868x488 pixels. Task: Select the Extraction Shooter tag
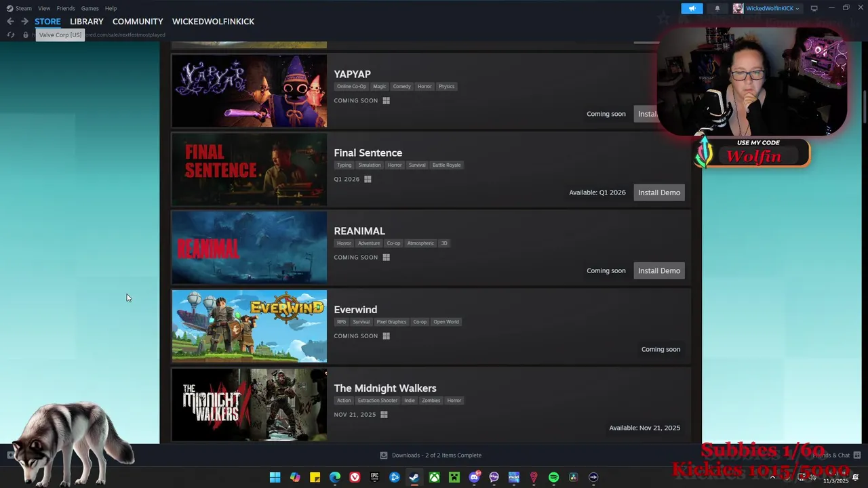378,401
